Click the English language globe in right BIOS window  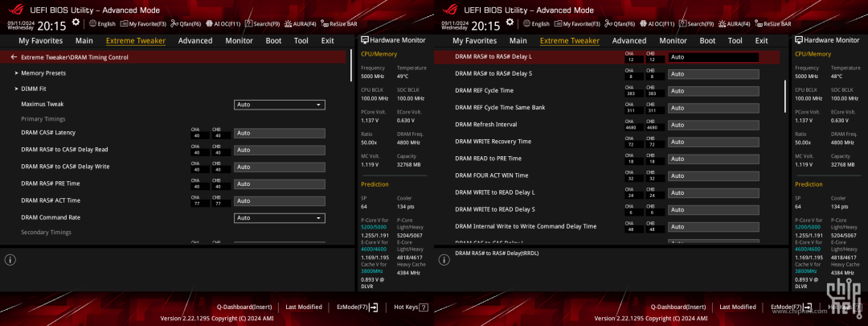(x=536, y=24)
